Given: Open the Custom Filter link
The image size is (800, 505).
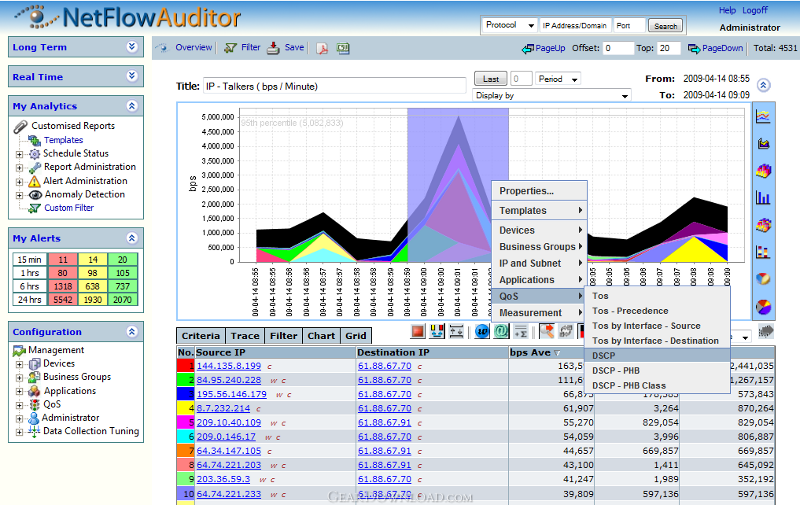Looking at the screenshot, I should pyautogui.click(x=69, y=208).
